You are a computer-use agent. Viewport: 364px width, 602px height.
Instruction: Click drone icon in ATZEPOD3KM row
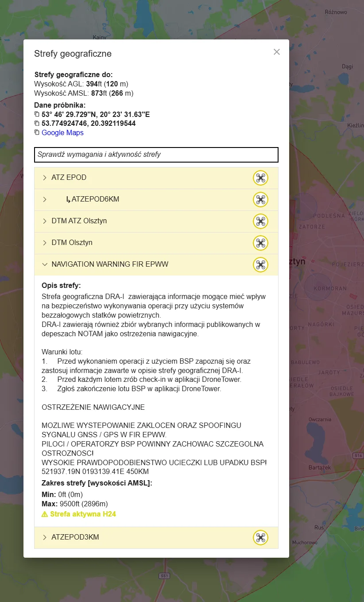coord(260,537)
